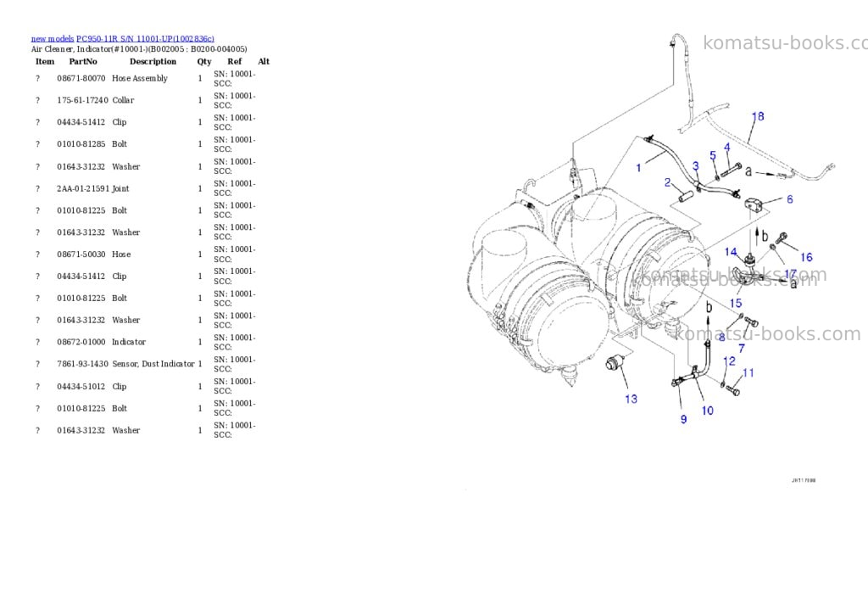Click callout number 4 in the diagram
This screenshot has width=868, height=615.
point(726,147)
